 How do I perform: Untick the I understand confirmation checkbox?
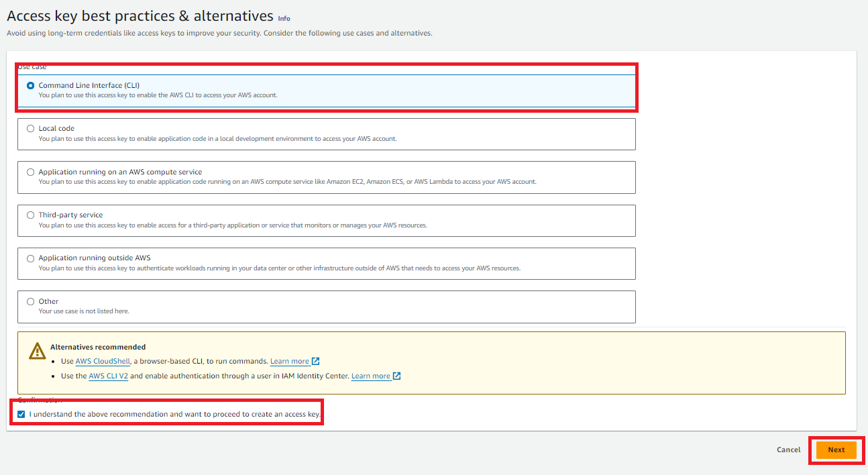[21, 415]
